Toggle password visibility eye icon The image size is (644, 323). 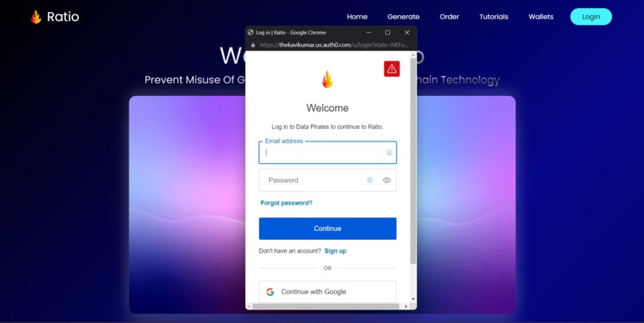click(387, 180)
